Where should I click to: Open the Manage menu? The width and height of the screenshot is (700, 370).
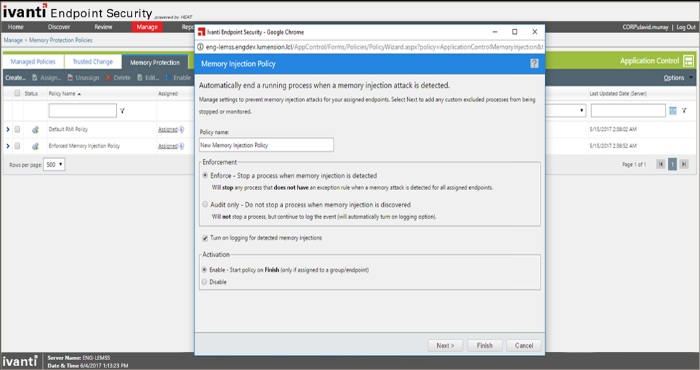(x=147, y=27)
